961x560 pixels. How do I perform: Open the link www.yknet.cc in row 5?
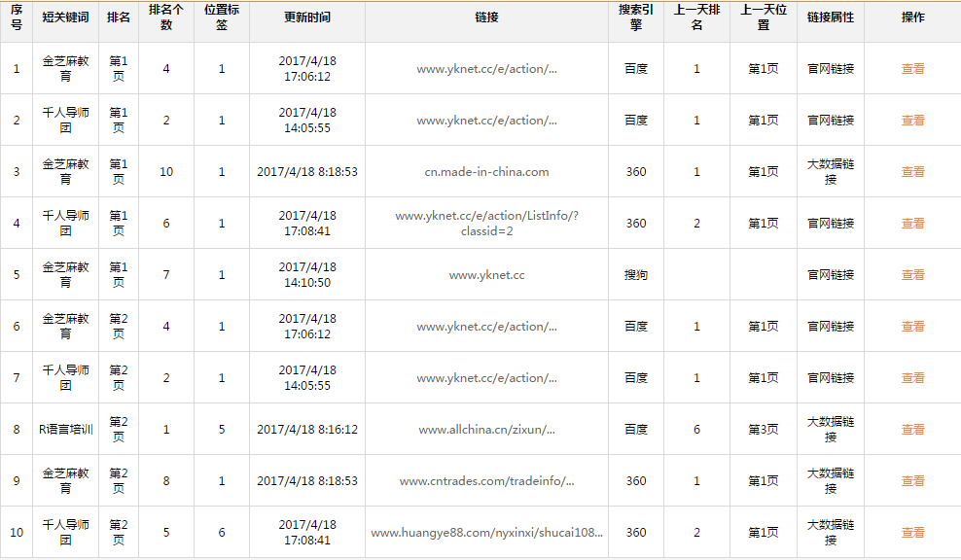coord(484,274)
